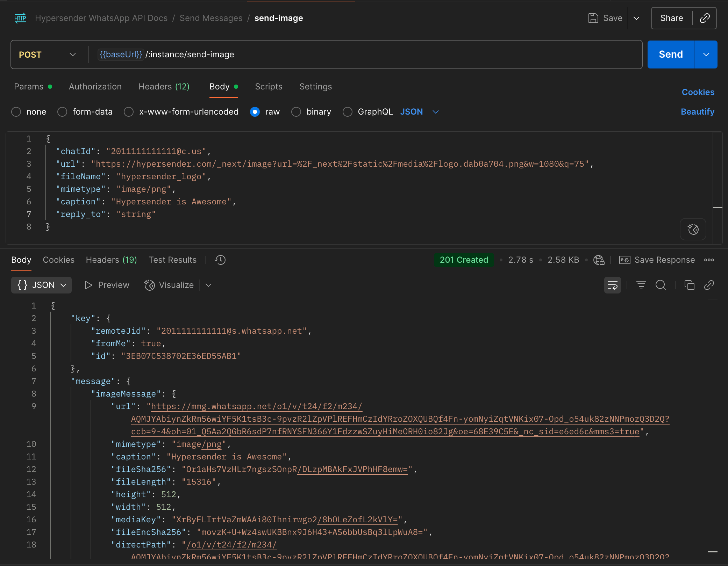Open the JSON response format dropdown

tap(41, 285)
